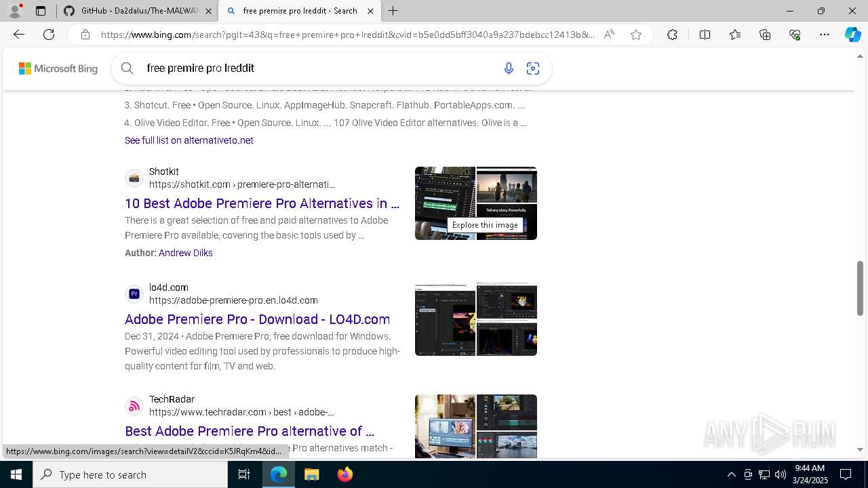Open LO4D top-right Premiere screenshot thumbnail
This screenshot has width=868, height=488.
pyautogui.click(x=507, y=300)
